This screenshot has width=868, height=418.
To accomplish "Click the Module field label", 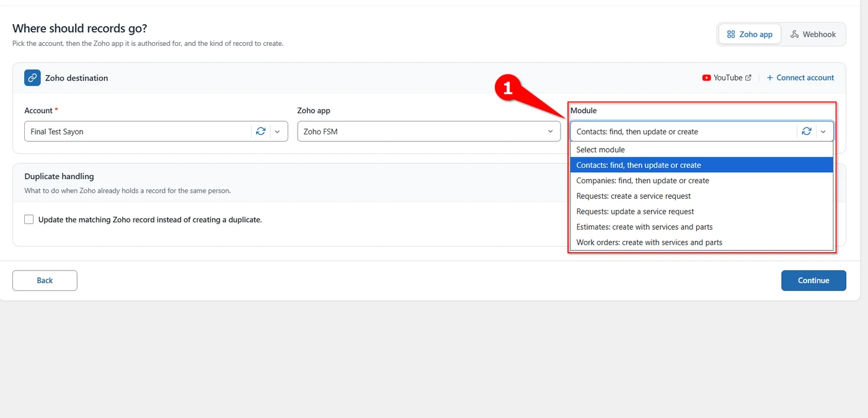I will [x=583, y=111].
